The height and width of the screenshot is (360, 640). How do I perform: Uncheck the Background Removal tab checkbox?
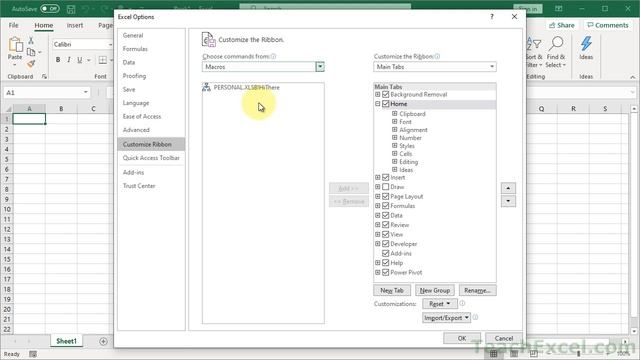click(x=386, y=95)
